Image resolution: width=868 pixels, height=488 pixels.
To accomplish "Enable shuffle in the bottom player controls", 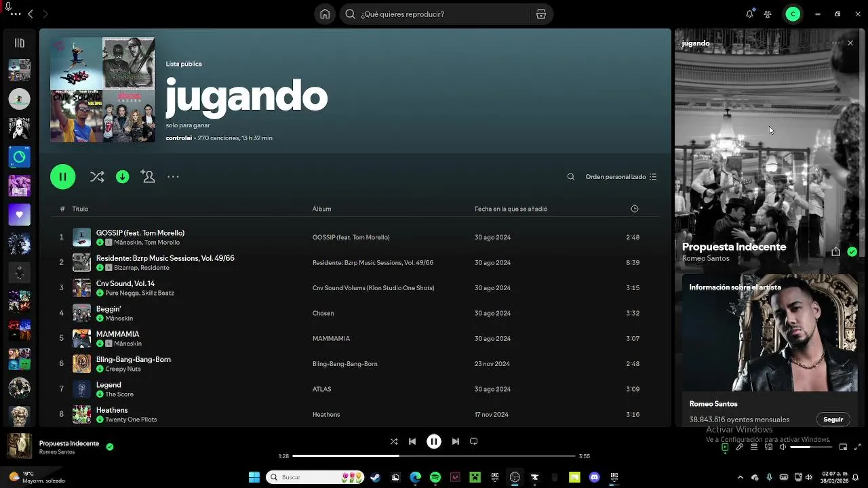I will click(394, 441).
